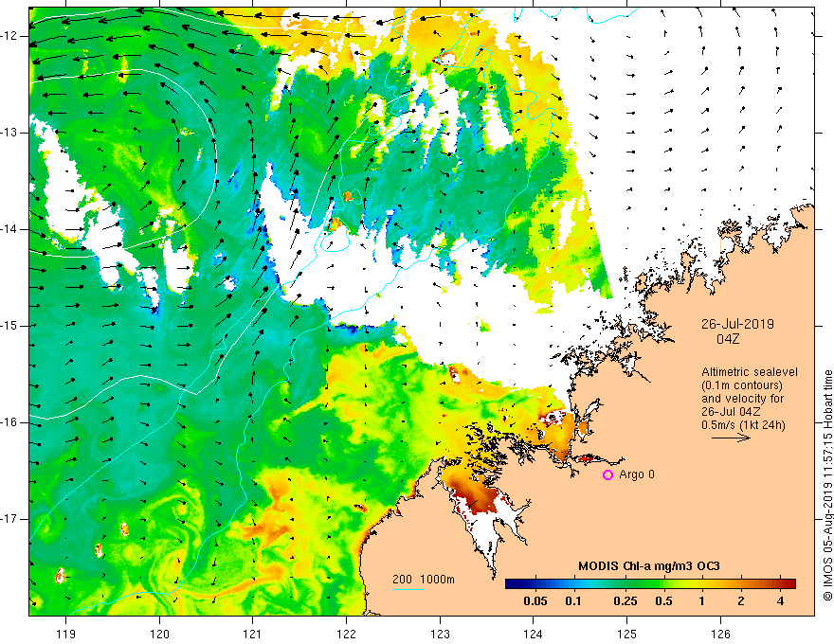The image size is (834, 644).
Task: Click the IMOS copyright timestamp text
Action: (x=827, y=486)
